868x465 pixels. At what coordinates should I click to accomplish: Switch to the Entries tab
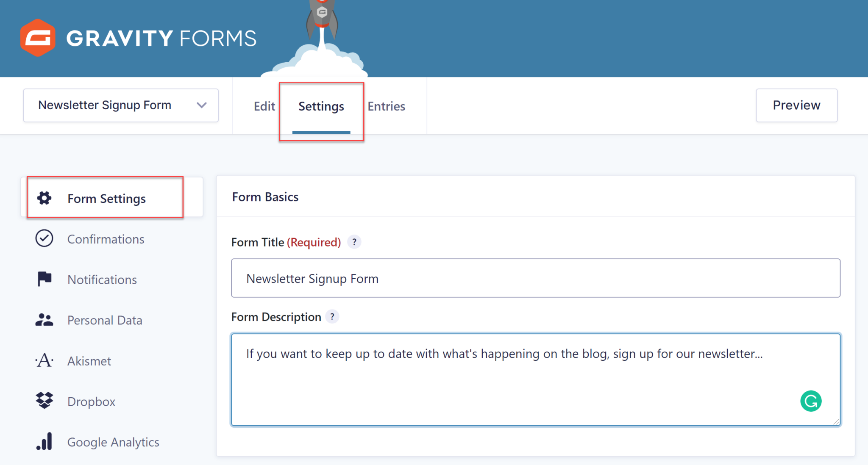(x=386, y=106)
